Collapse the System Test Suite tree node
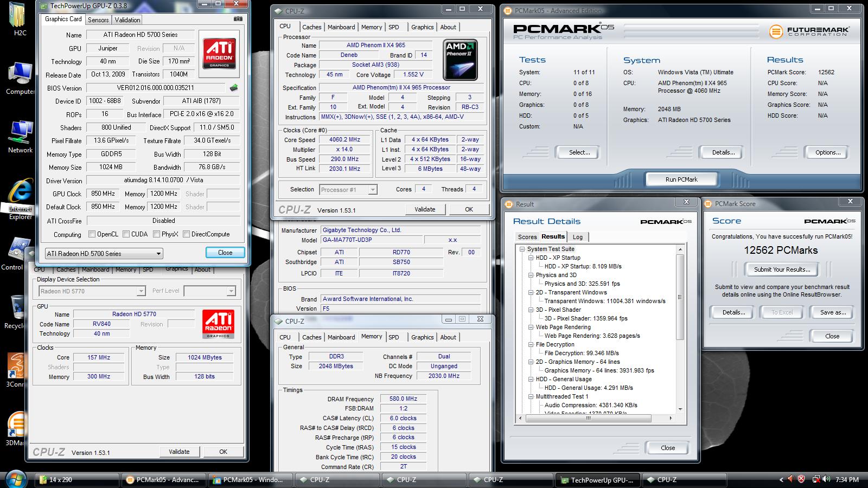 (522, 249)
